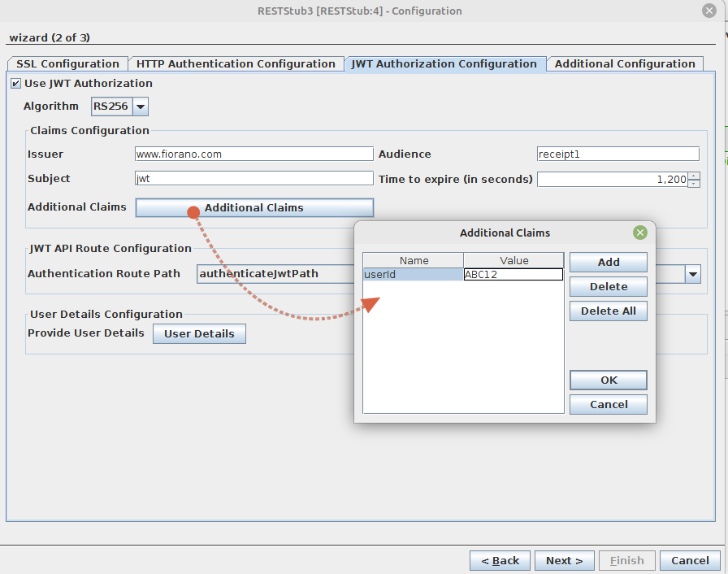Uncheck Use JWT Authorization checkbox

click(16, 84)
